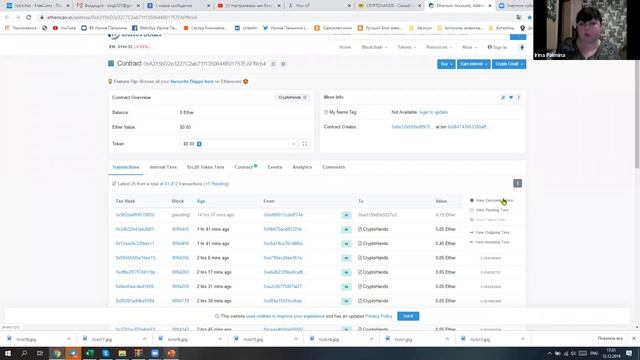640x360 pixels.
Task: Open the Earn Interest dropdown button
Action: point(473,64)
